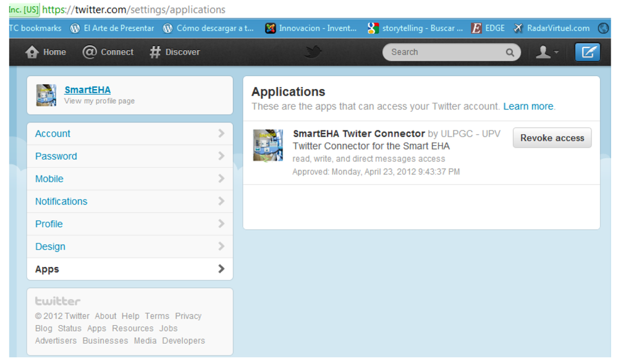Go to Notifications settings

(x=130, y=201)
